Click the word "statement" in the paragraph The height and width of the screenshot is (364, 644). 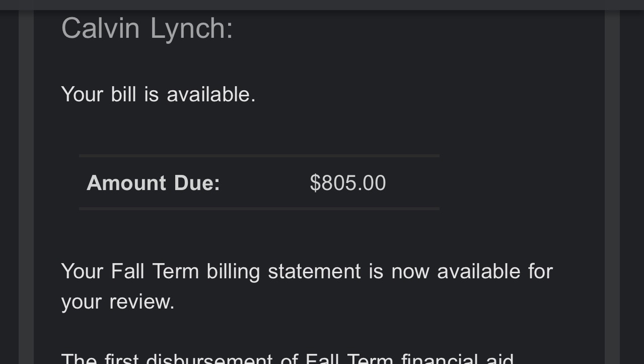click(x=314, y=271)
